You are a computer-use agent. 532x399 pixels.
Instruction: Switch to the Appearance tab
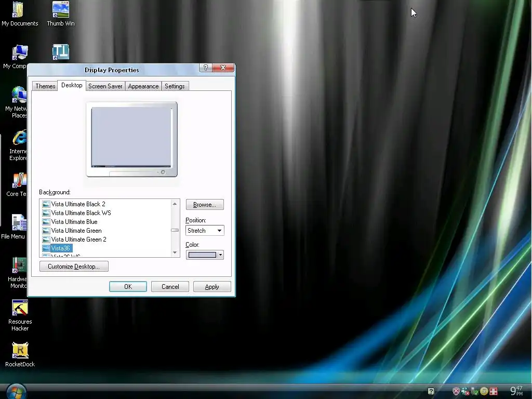(143, 86)
